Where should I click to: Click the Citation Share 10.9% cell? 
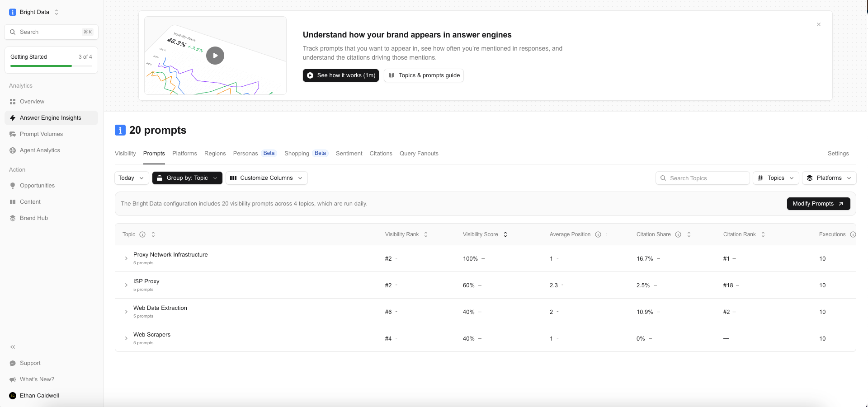click(645, 312)
